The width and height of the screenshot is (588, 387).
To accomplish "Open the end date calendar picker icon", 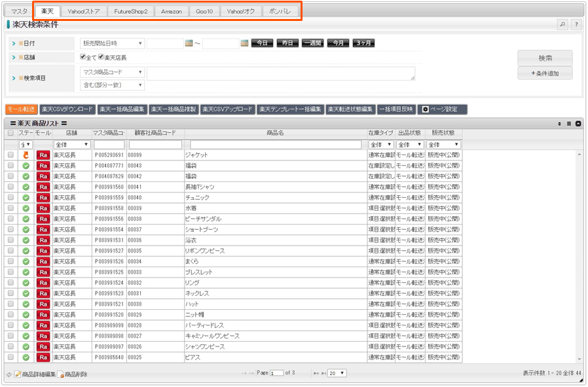I will (244, 43).
